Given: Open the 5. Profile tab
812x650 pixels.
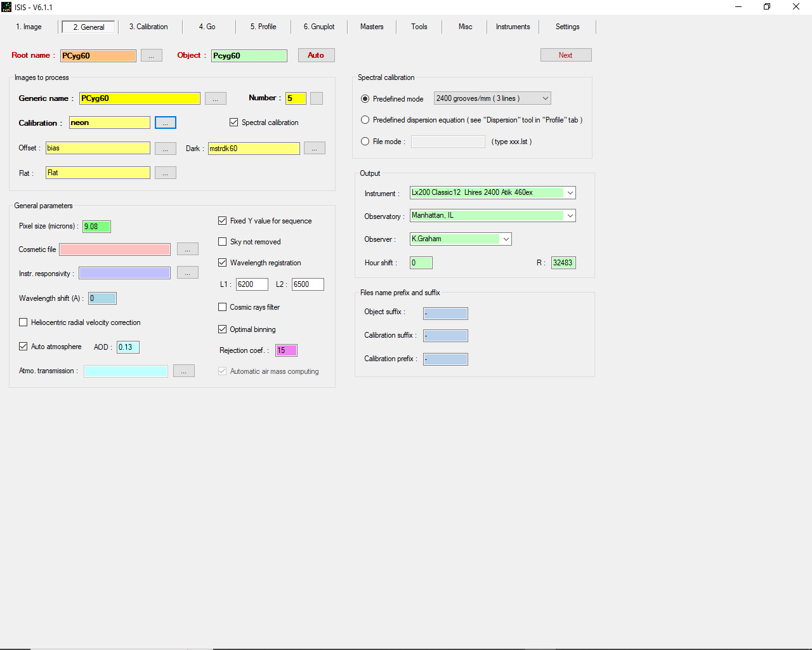Looking at the screenshot, I should 263,27.
